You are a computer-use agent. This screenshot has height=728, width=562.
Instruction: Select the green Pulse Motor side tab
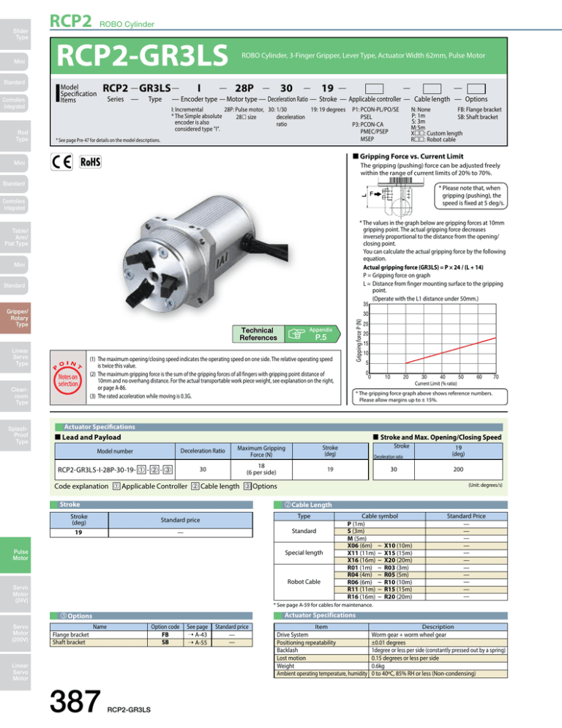point(15,555)
